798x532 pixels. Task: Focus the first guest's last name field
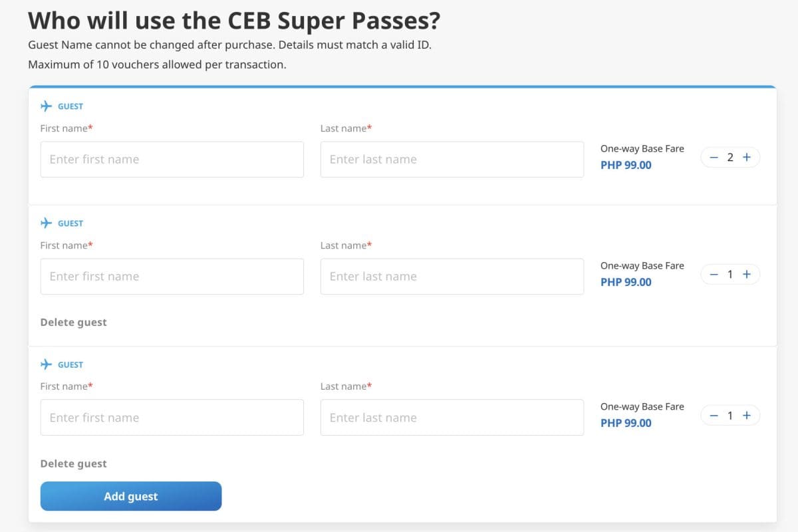[x=452, y=160]
